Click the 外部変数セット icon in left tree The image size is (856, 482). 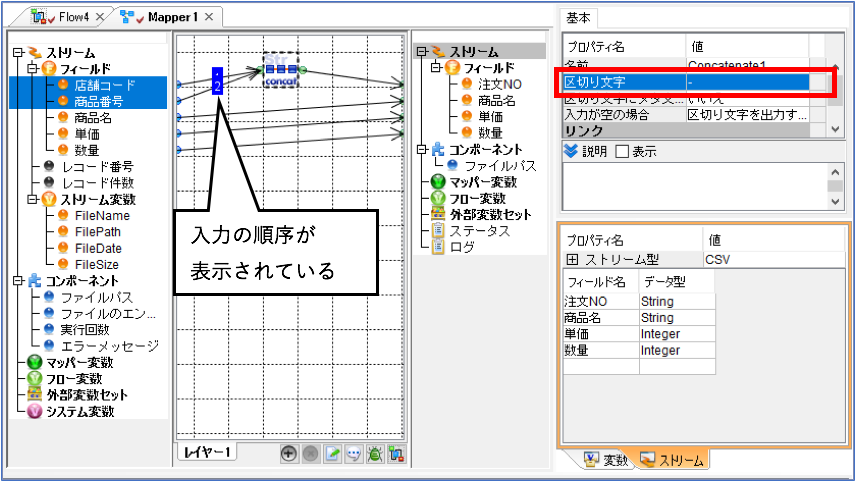click(x=34, y=394)
